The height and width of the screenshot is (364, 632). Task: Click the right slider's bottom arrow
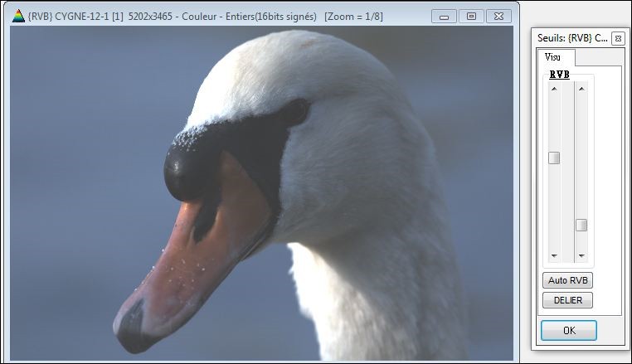[581, 256]
